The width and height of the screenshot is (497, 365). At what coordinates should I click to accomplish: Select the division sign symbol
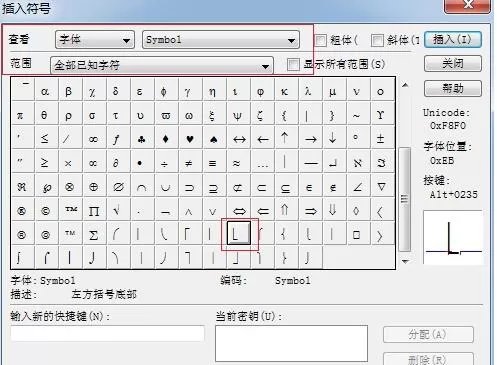coord(166,162)
